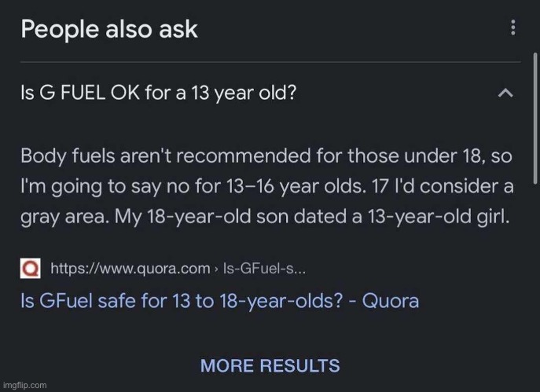Click the 'Is-GFuel-s...' breadcrumb path
Image resolution: width=540 pixels, height=392 pixels.
[x=264, y=269]
